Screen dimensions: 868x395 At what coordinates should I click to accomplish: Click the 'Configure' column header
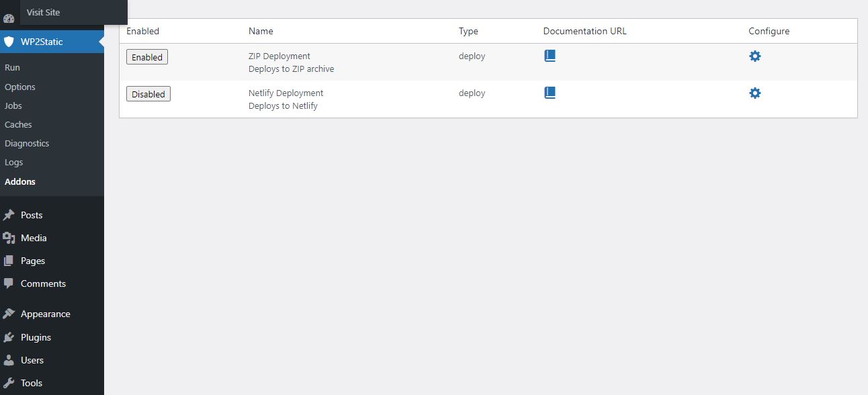(769, 31)
